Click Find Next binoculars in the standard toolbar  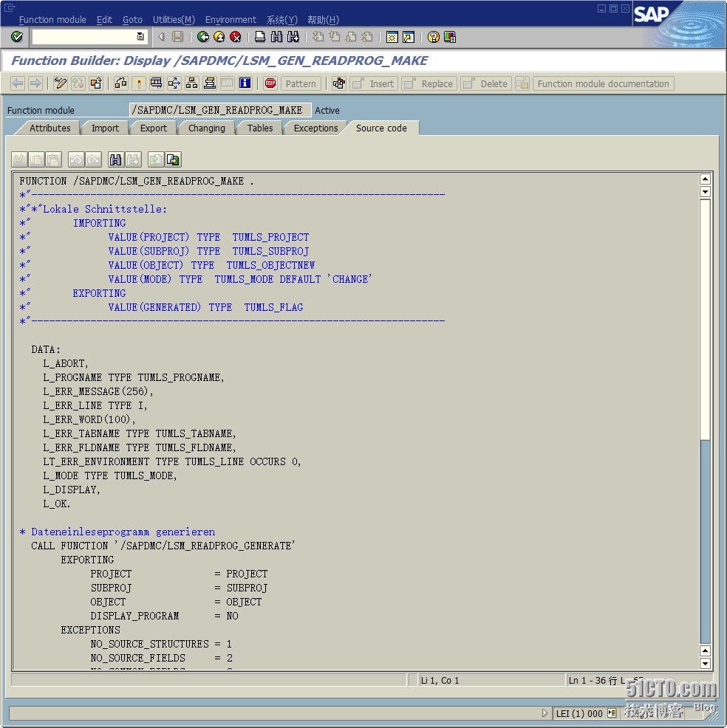pyautogui.click(x=293, y=37)
